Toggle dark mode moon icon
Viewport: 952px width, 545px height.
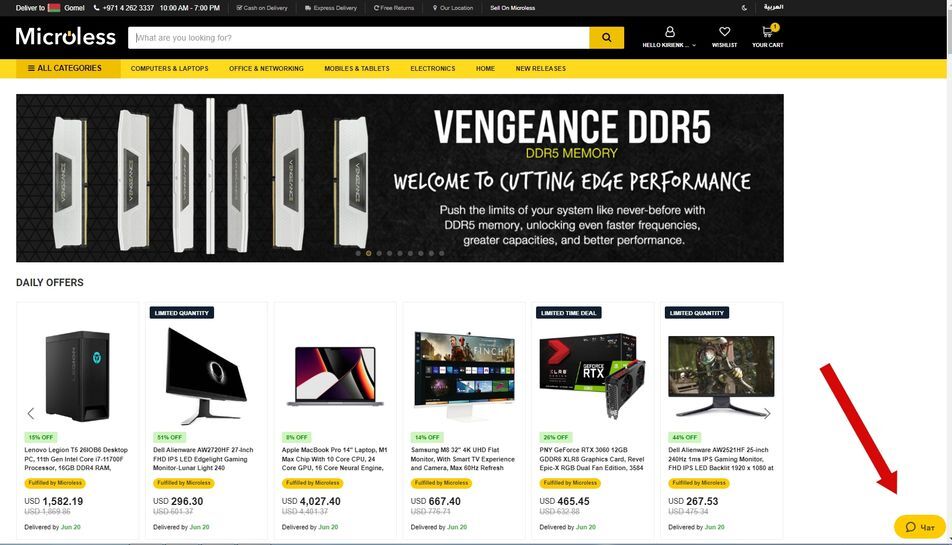coord(744,8)
